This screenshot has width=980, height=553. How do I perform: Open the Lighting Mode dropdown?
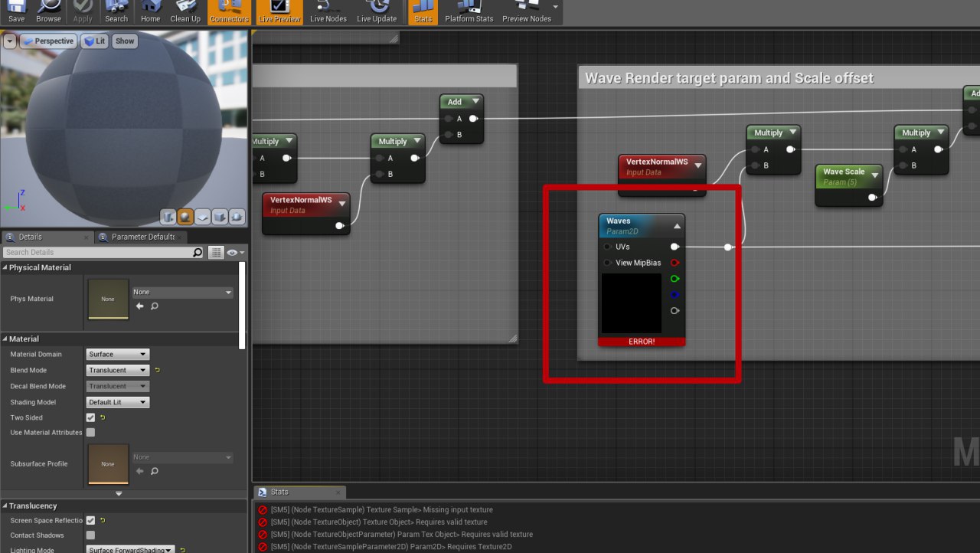tap(130, 549)
